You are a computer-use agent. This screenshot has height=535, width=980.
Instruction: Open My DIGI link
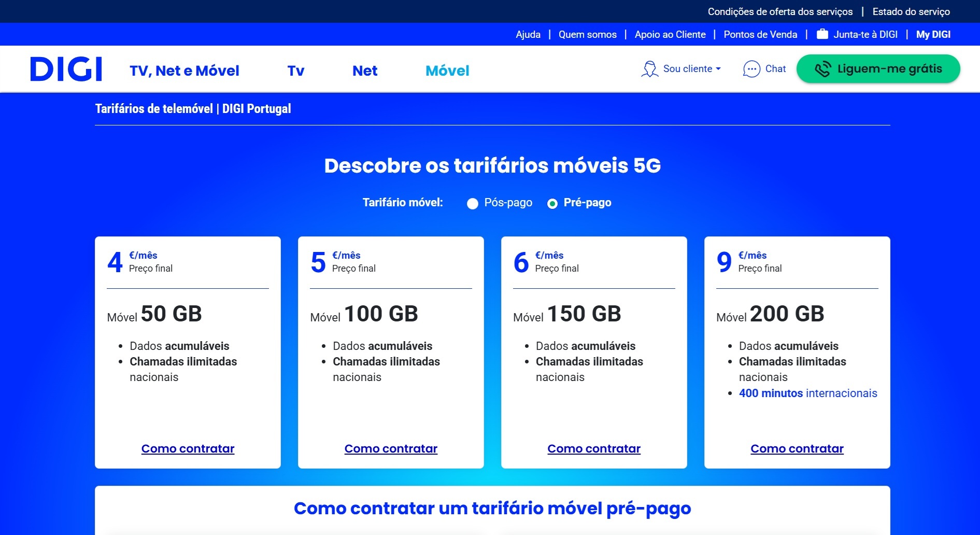[x=933, y=34]
